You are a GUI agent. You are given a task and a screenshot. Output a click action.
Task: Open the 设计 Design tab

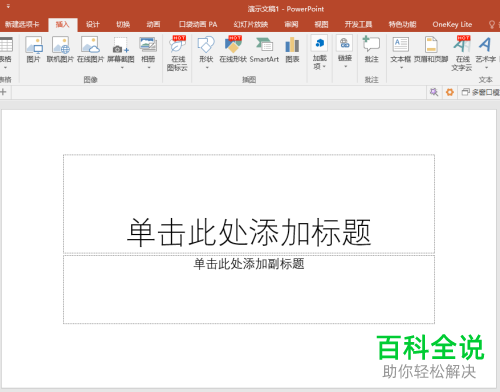pyautogui.click(x=93, y=24)
